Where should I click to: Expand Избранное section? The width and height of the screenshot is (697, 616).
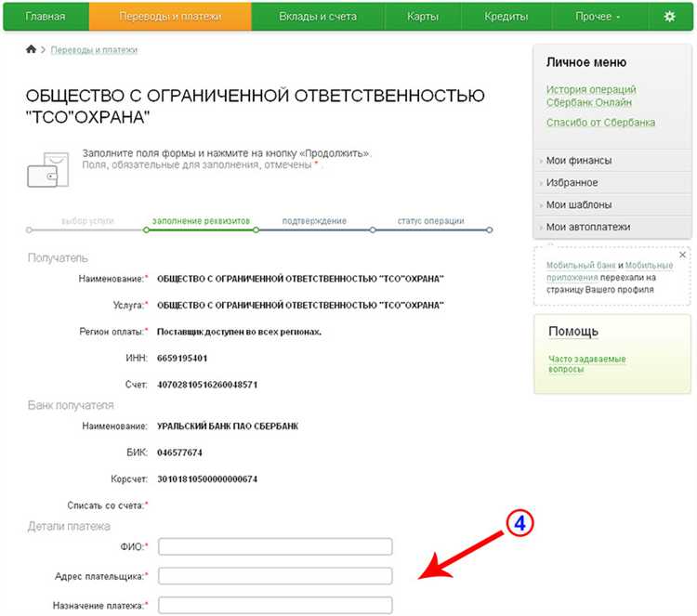click(572, 183)
